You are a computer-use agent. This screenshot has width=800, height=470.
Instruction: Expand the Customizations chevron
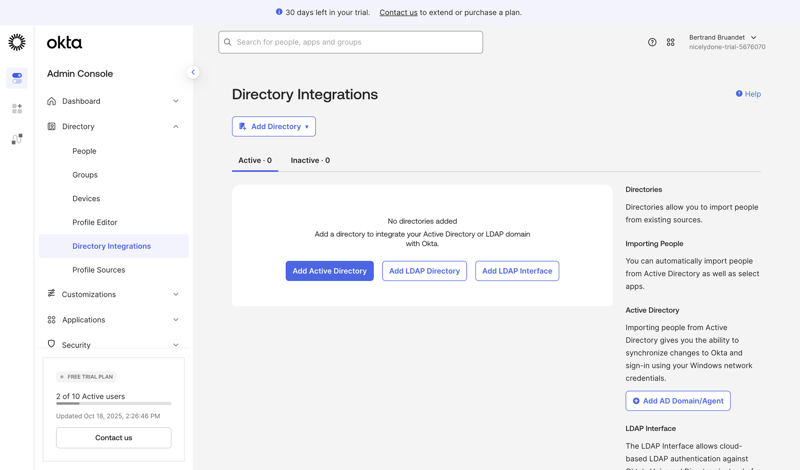[176, 294]
